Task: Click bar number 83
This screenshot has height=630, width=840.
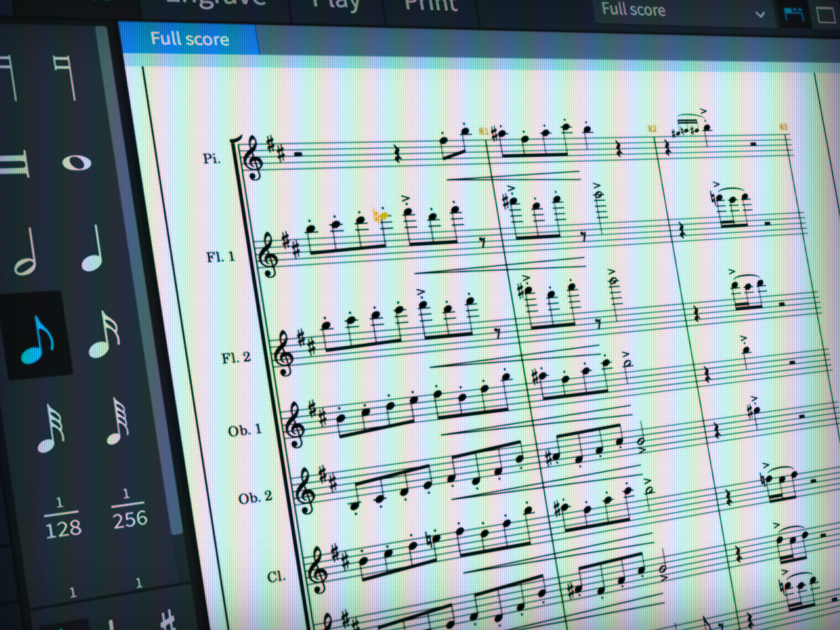Action: point(783,127)
